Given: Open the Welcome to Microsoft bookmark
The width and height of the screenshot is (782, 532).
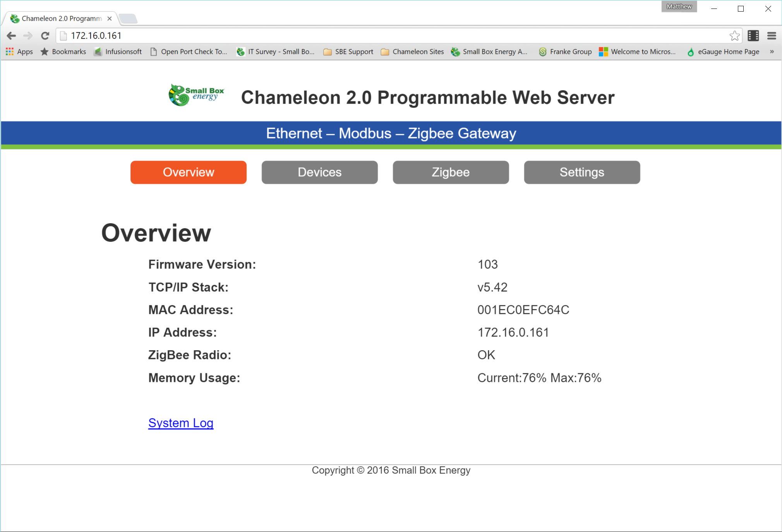Looking at the screenshot, I should (637, 51).
